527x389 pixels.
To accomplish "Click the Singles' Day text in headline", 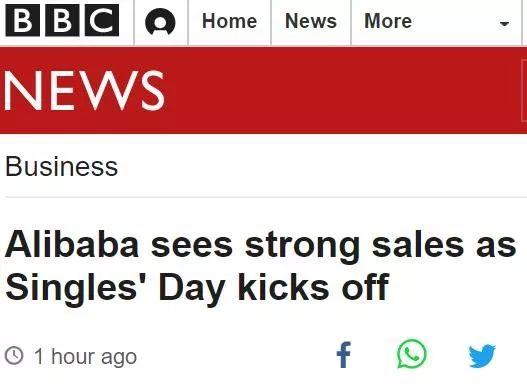I will pos(115,288).
